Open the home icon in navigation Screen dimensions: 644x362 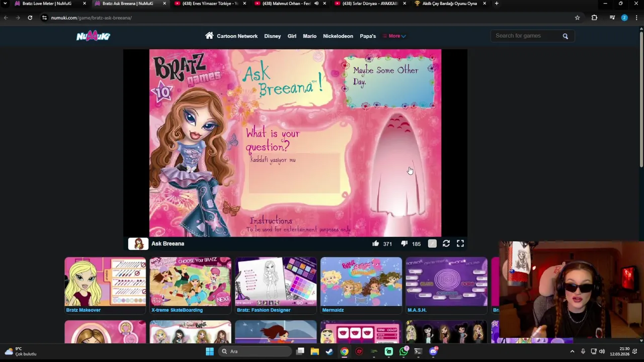point(209,36)
